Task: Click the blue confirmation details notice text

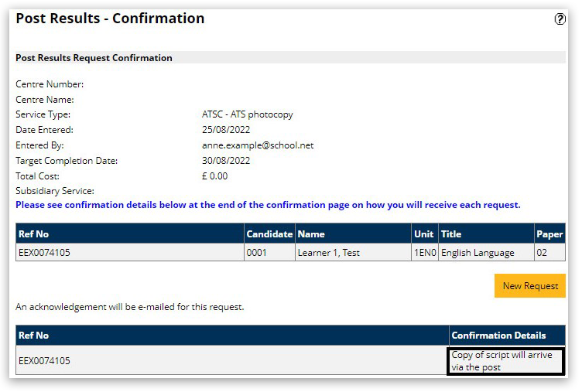Action: (268, 206)
